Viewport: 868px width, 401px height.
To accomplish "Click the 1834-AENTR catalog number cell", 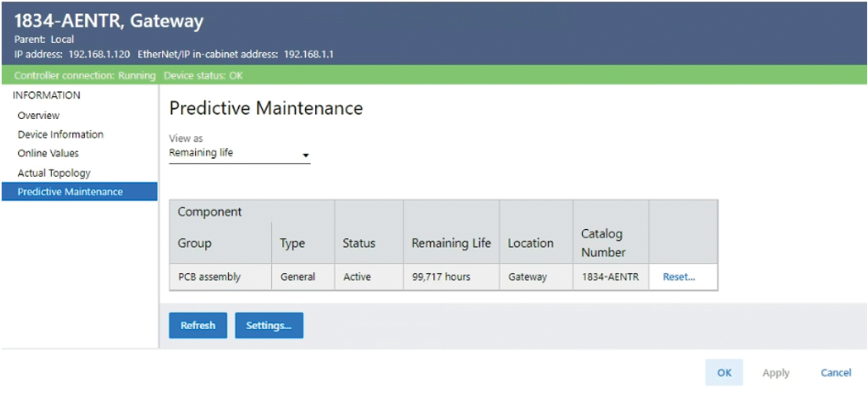I will point(611,277).
